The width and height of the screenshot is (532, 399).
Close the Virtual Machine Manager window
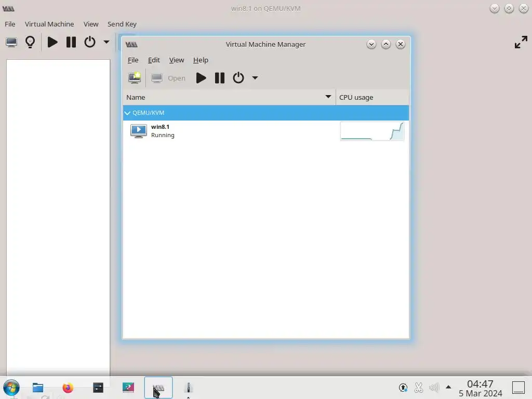pos(401,45)
